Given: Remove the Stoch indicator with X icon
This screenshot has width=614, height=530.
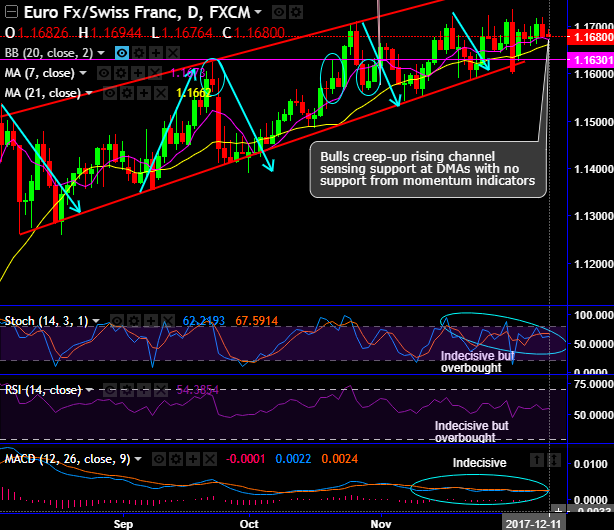Looking at the screenshot, I should coord(168,321).
